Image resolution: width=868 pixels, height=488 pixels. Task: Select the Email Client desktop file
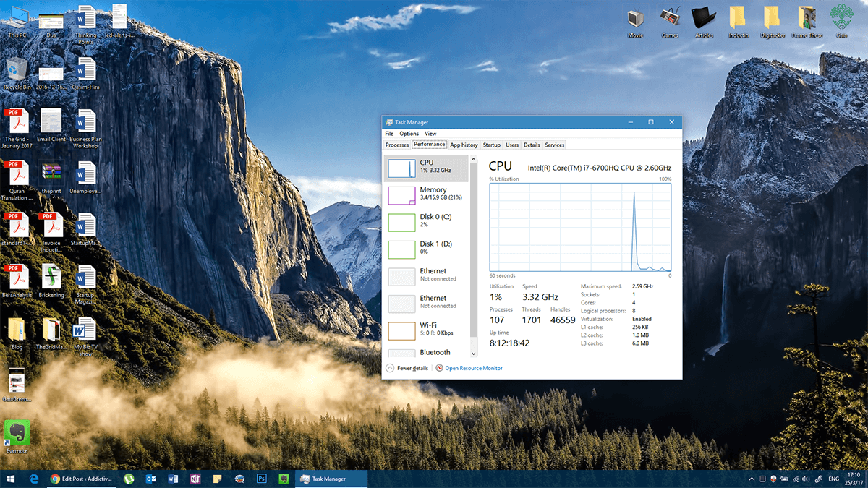(x=51, y=125)
